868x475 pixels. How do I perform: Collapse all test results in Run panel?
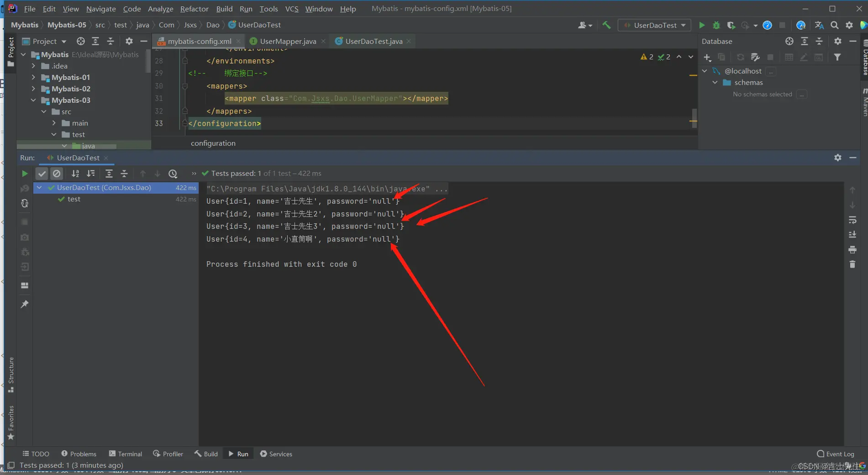point(124,174)
